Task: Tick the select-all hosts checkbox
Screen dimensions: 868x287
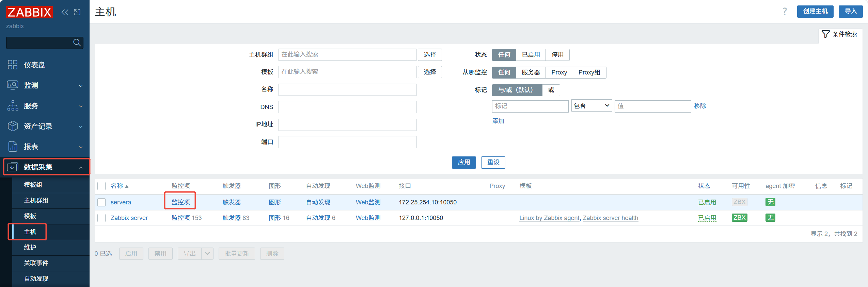Action: [x=101, y=186]
